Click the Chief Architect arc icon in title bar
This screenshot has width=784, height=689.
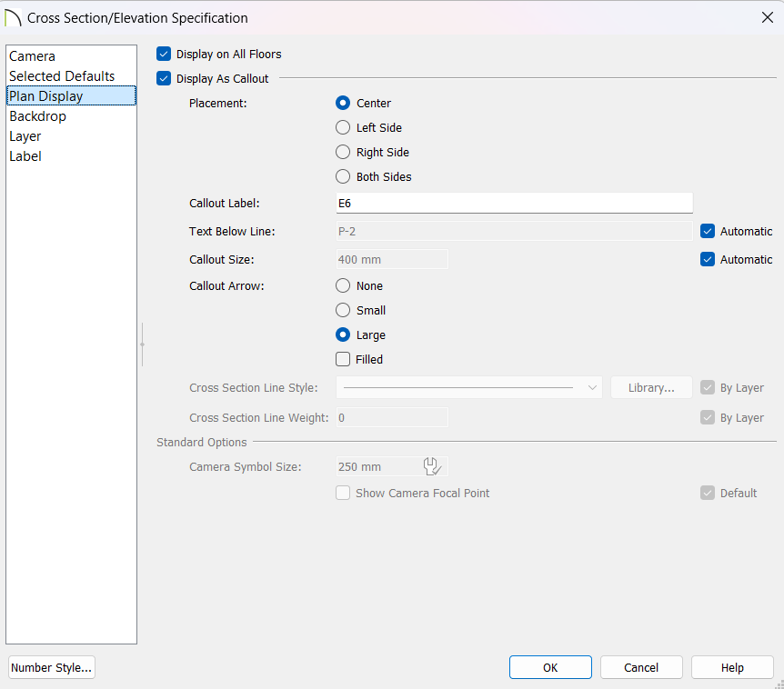pos(13,18)
